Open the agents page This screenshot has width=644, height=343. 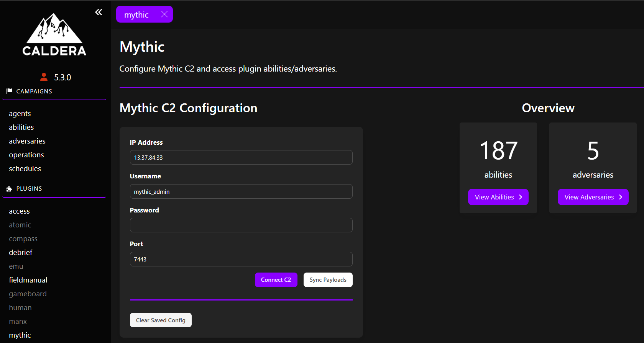click(x=20, y=113)
